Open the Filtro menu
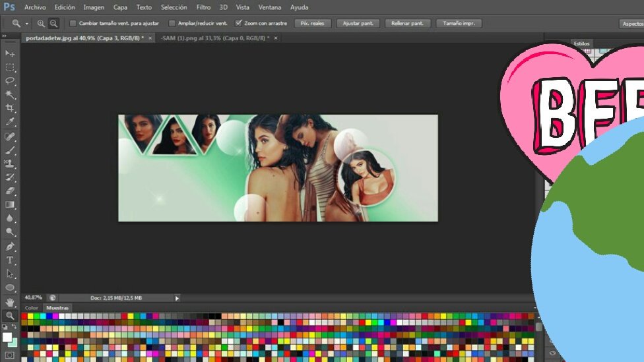644x362 pixels. click(203, 7)
